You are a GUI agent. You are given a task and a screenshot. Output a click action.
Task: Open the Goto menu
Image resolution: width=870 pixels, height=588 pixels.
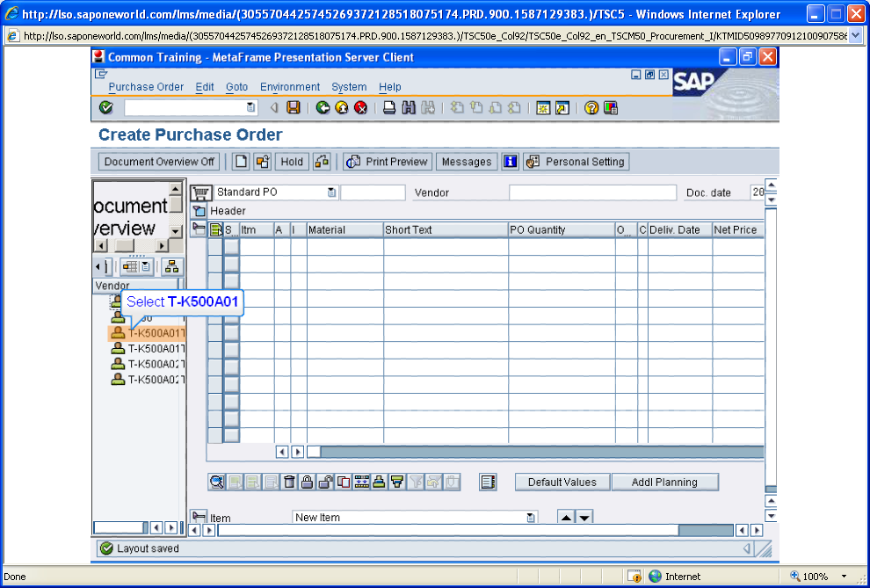pos(237,87)
